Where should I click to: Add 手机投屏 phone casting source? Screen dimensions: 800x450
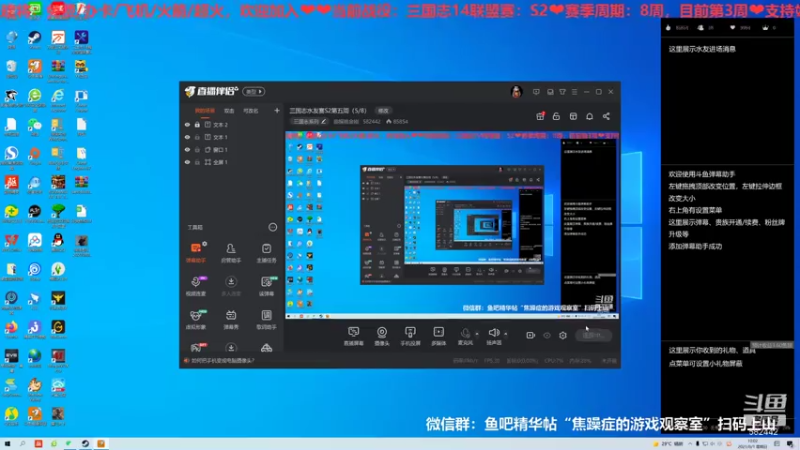click(410, 336)
